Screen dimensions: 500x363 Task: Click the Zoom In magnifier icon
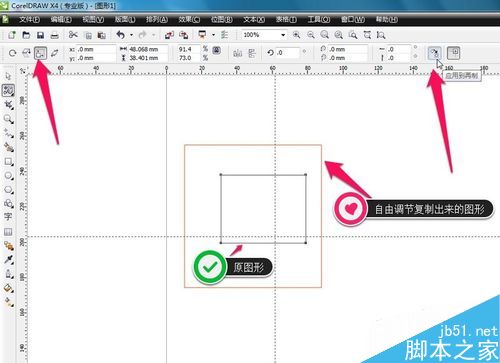pyautogui.click(x=296, y=35)
